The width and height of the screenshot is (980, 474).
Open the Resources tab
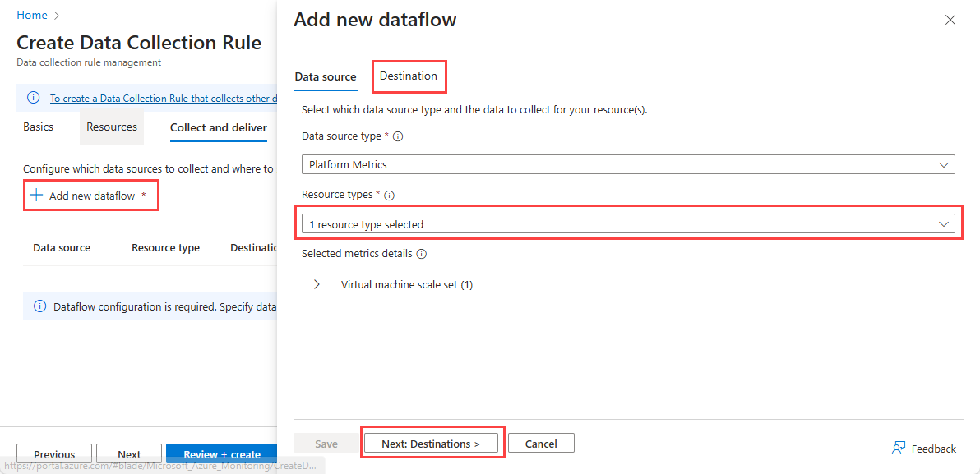[x=112, y=127]
